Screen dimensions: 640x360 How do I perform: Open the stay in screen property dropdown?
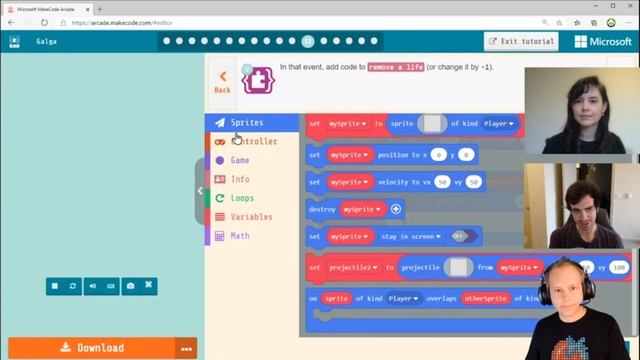(411, 236)
